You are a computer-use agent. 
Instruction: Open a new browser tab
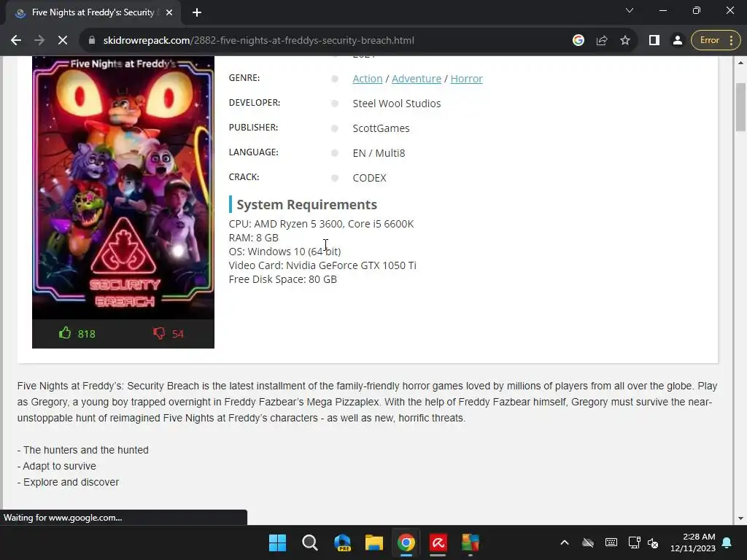click(197, 12)
